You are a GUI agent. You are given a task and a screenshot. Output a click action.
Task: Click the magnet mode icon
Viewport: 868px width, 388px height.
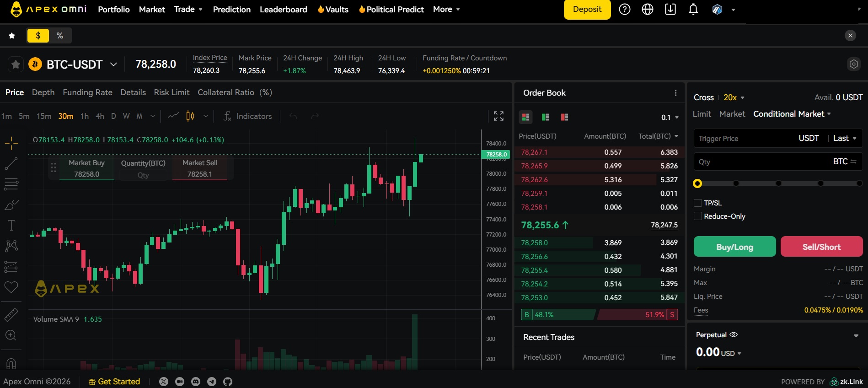11,363
